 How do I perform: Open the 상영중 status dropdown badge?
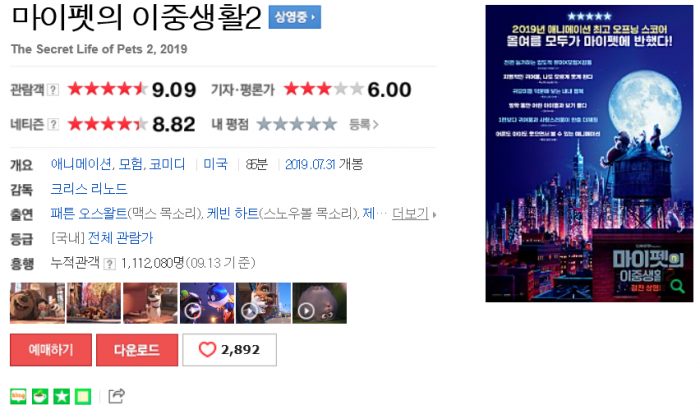click(295, 17)
